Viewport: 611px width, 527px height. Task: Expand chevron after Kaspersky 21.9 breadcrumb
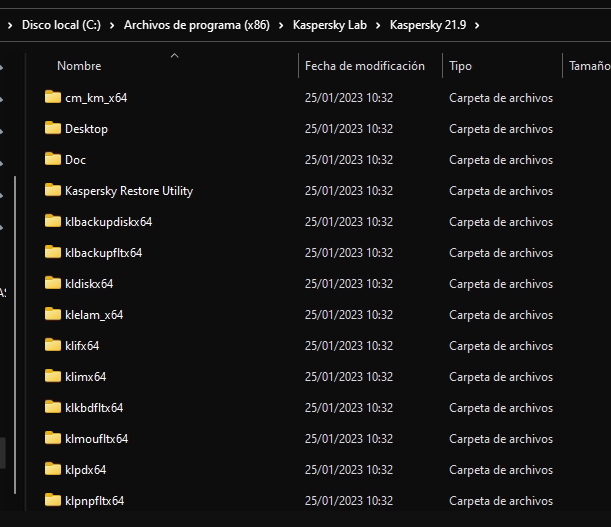tap(477, 25)
